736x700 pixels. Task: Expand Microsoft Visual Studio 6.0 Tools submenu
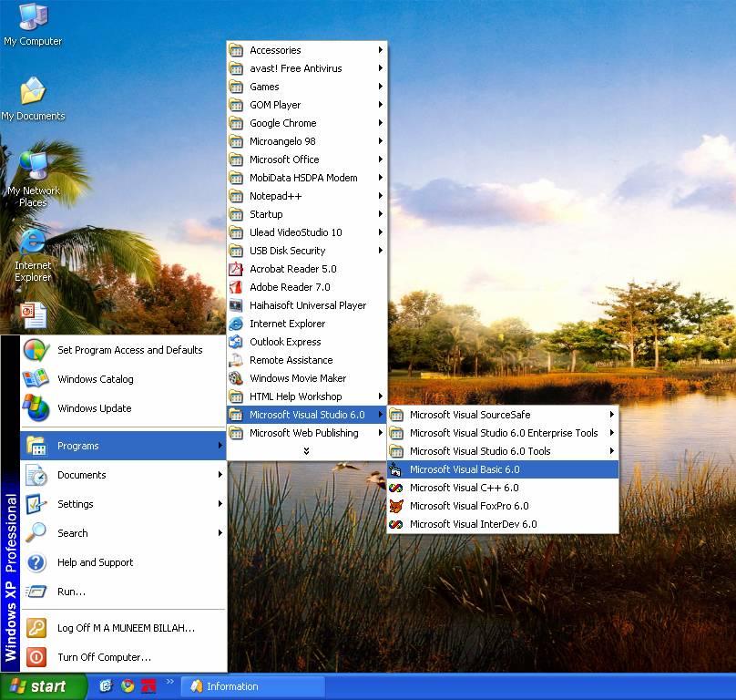503,451
